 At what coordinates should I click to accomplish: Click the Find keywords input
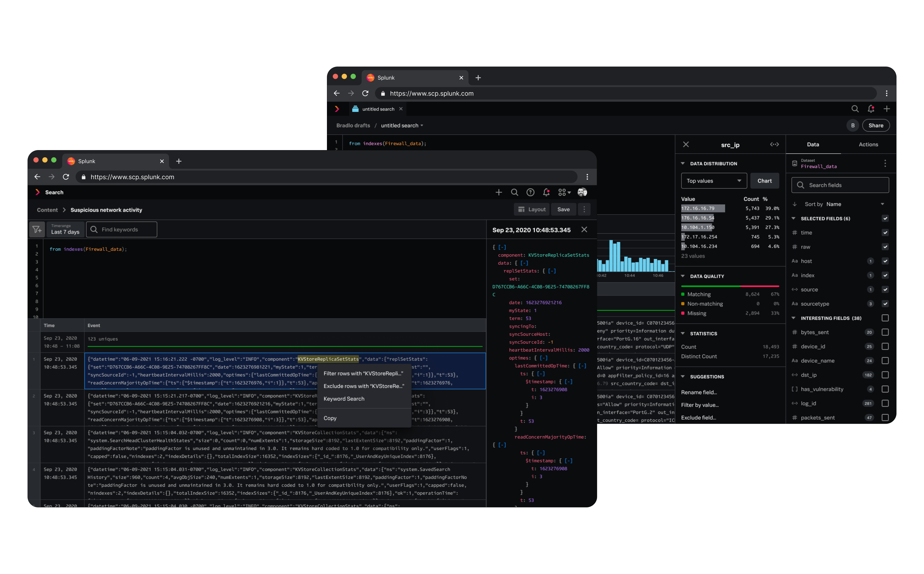(x=122, y=230)
